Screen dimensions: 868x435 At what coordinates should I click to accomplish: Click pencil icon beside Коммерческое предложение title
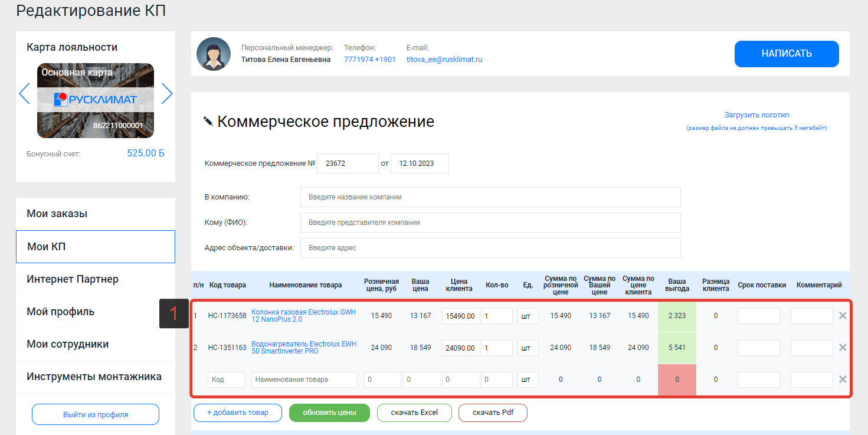point(208,122)
